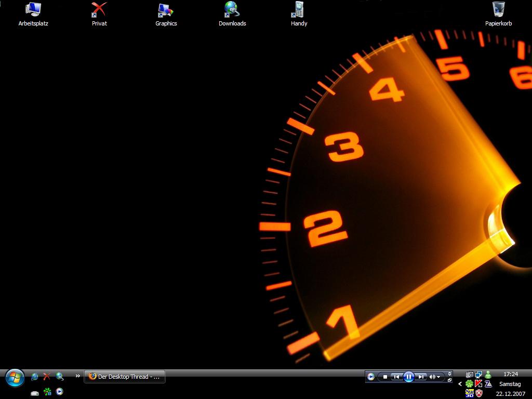Switch to the Der Desktop Thread Firefox window
This screenshot has width=532, height=399.
tap(125, 377)
